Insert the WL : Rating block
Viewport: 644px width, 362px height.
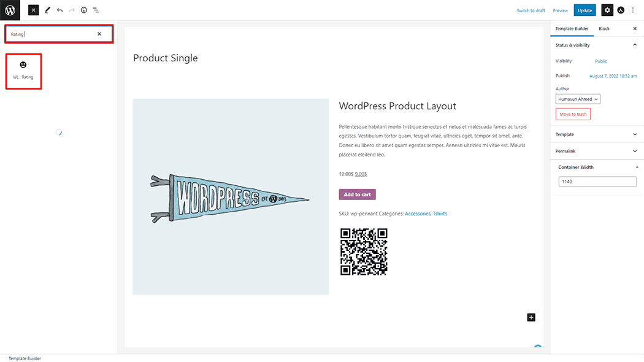click(23, 70)
